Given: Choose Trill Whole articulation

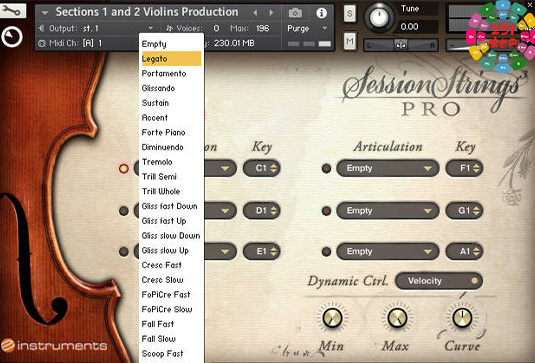Looking at the screenshot, I should coord(171,191).
